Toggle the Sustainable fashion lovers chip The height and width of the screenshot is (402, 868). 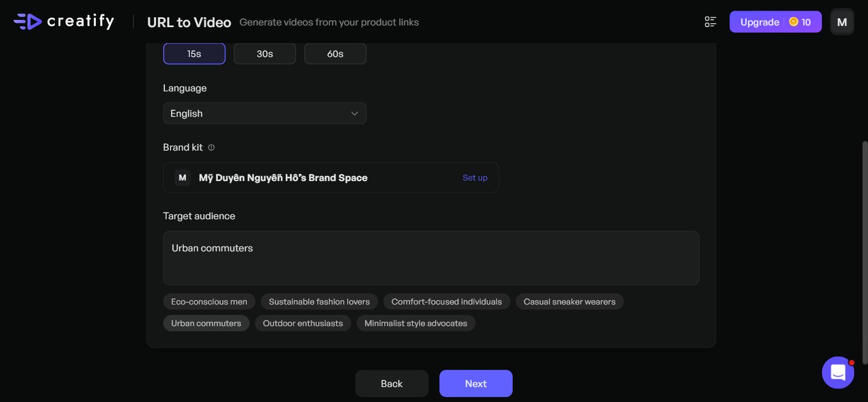pos(319,302)
